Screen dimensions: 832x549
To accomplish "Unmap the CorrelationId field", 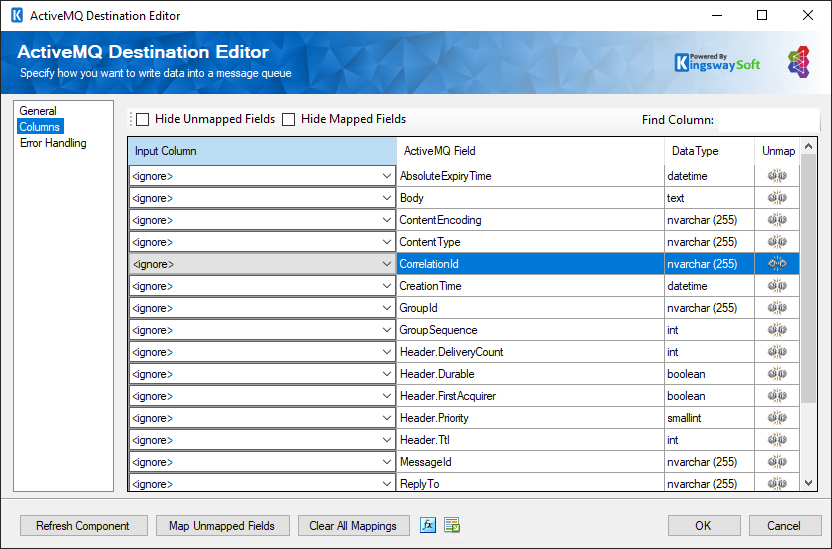I will (x=777, y=264).
